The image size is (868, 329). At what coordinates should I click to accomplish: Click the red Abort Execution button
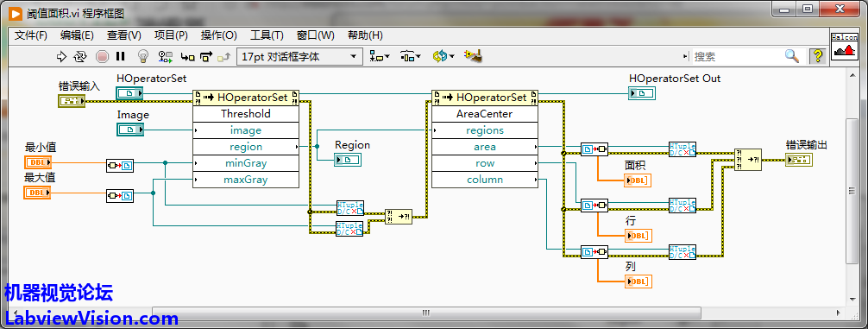(102, 56)
